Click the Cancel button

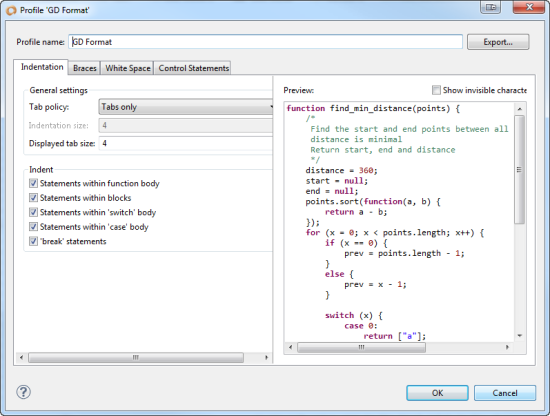(x=505, y=393)
